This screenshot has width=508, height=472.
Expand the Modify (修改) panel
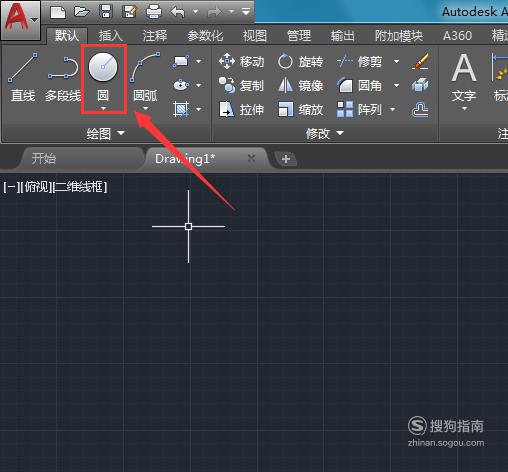(325, 133)
